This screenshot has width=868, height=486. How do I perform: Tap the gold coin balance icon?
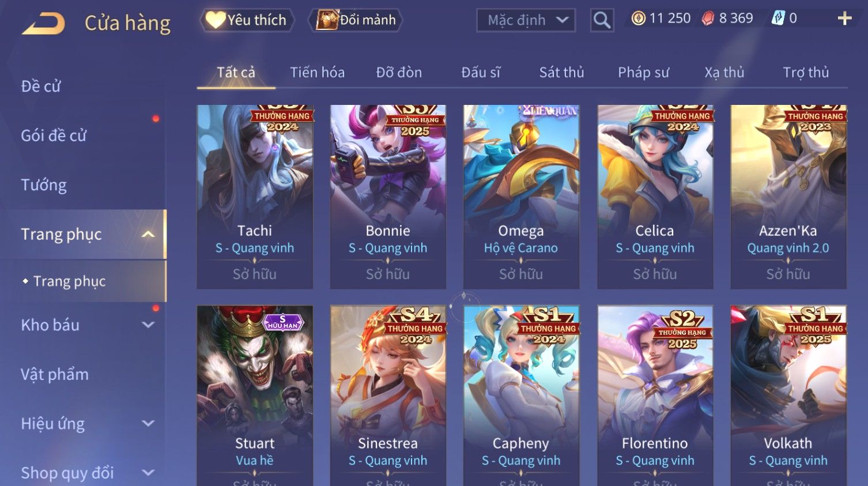(638, 18)
